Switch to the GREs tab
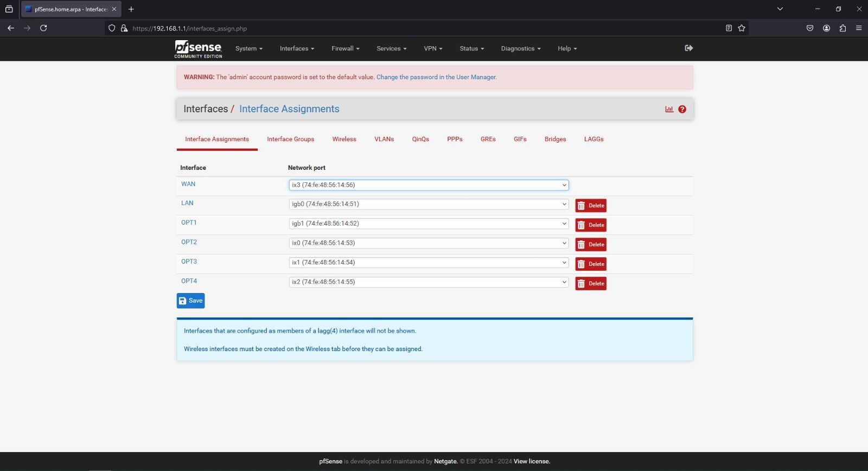 point(488,139)
